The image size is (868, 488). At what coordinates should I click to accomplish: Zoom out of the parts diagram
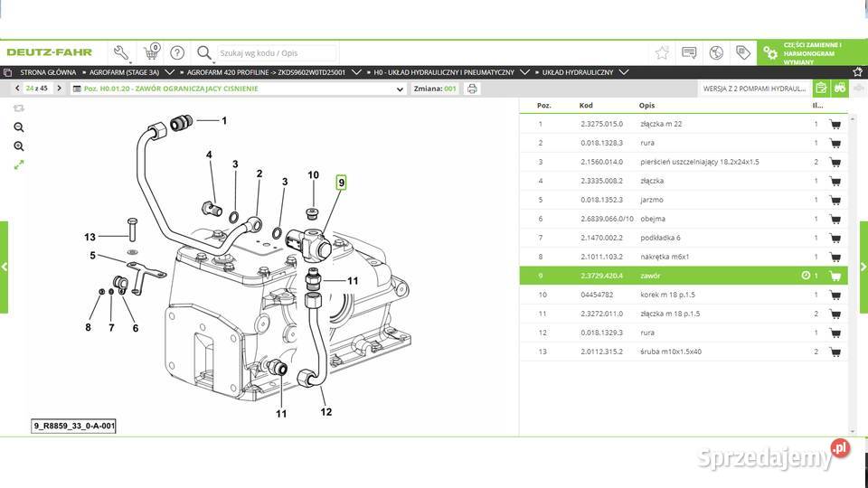tap(19, 127)
